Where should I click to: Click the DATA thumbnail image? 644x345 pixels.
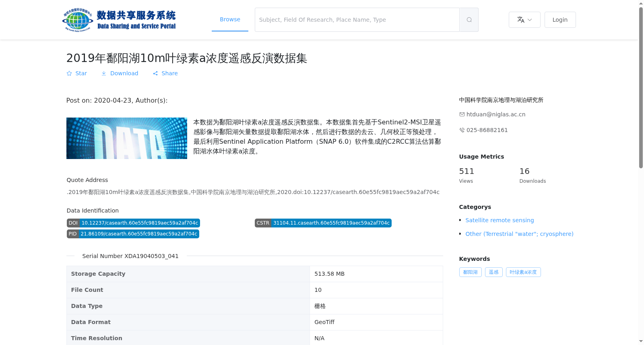click(x=127, y=138)
